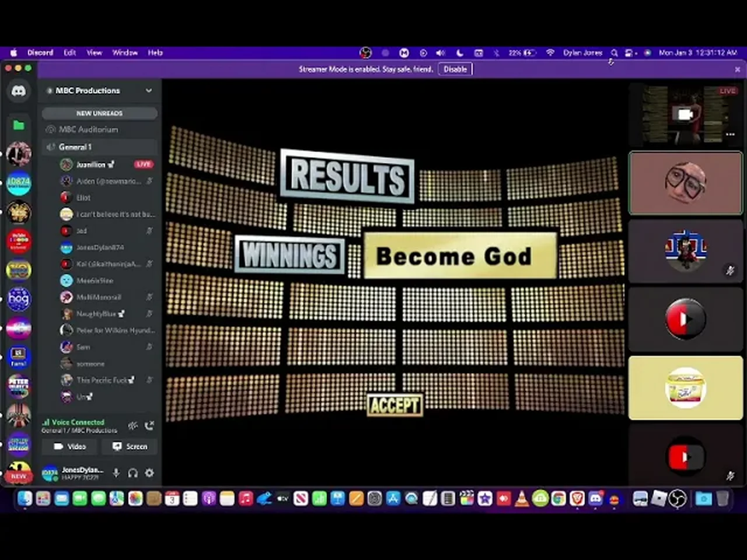Open Discord user settings gear

point(149,473)
